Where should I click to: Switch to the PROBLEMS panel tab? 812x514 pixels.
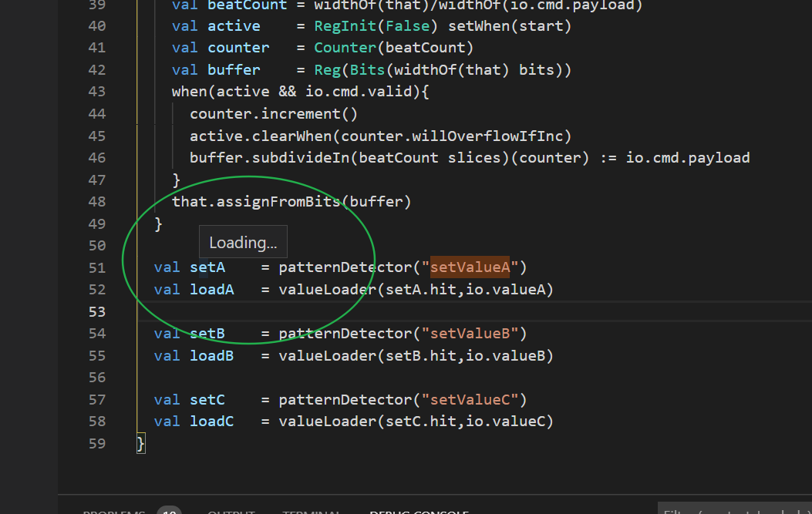(114, 511)
